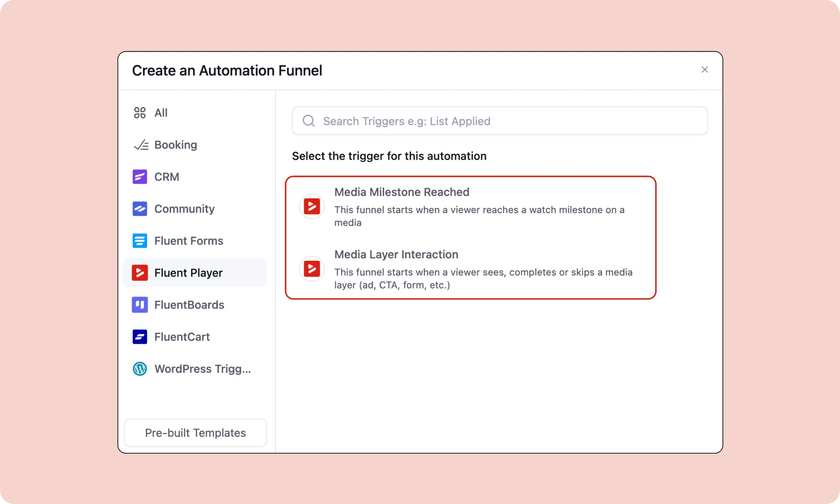Image resolution: width=840 pixels, height=504 pixels.
Task: Click the Booking checklist icon
Action: (x=141, y=145)
